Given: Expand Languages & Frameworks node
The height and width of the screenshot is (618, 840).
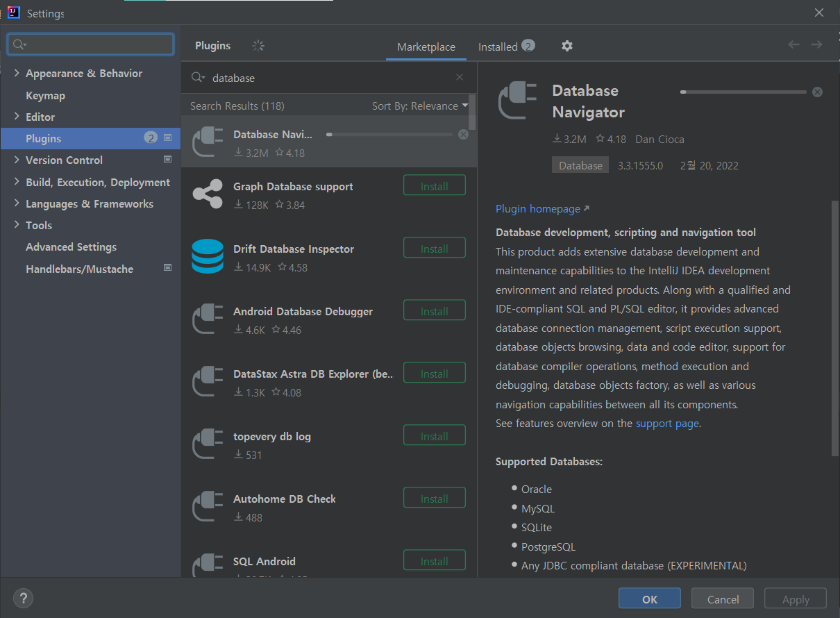Looking at the screenshot, I should tap(17, 203).
